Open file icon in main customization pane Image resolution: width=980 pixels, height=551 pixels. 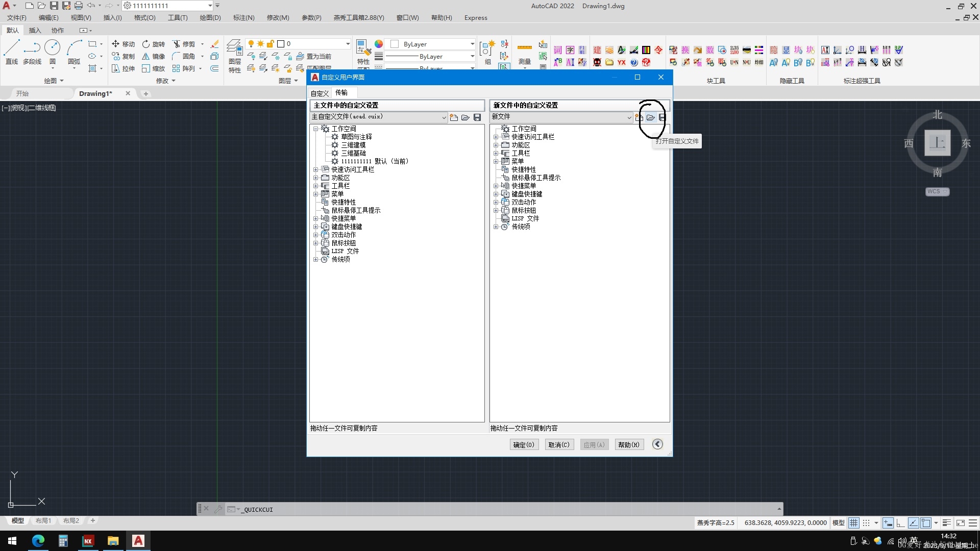[x=465, y=117]
